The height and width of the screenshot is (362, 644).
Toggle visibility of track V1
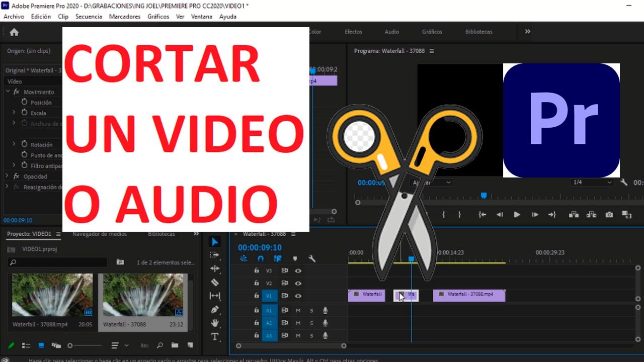pyautogui.click(x=298, y=296)
